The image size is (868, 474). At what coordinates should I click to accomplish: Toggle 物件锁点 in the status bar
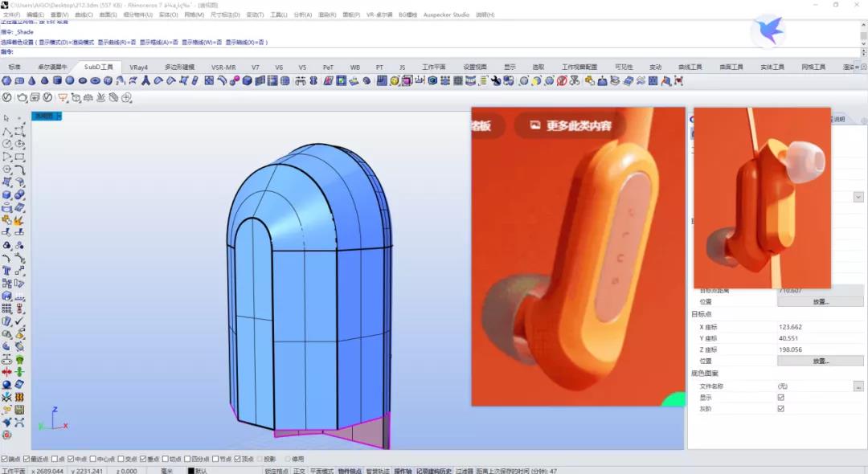tap(350, 471)
